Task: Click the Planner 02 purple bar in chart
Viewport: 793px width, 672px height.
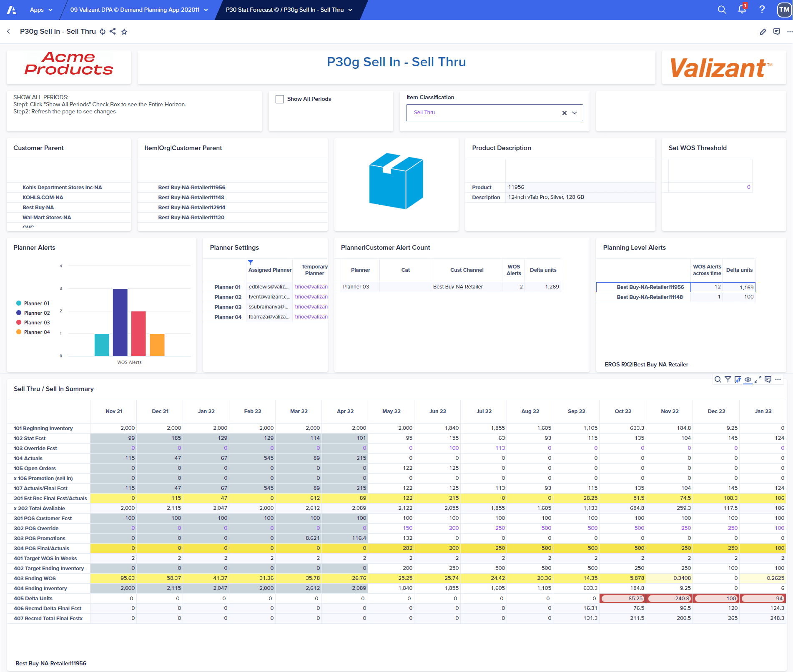Action: click(120, 322)
